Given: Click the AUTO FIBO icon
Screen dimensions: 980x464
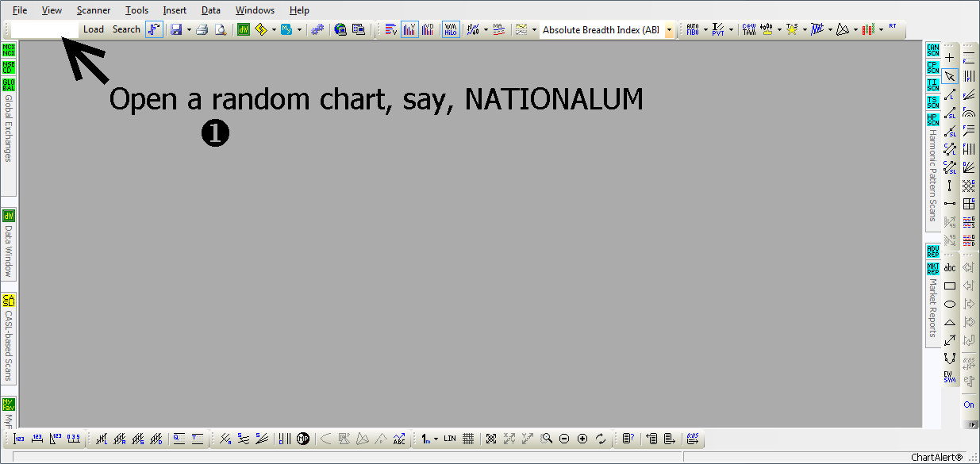Looking at the screenshot, I should [693, 29].
